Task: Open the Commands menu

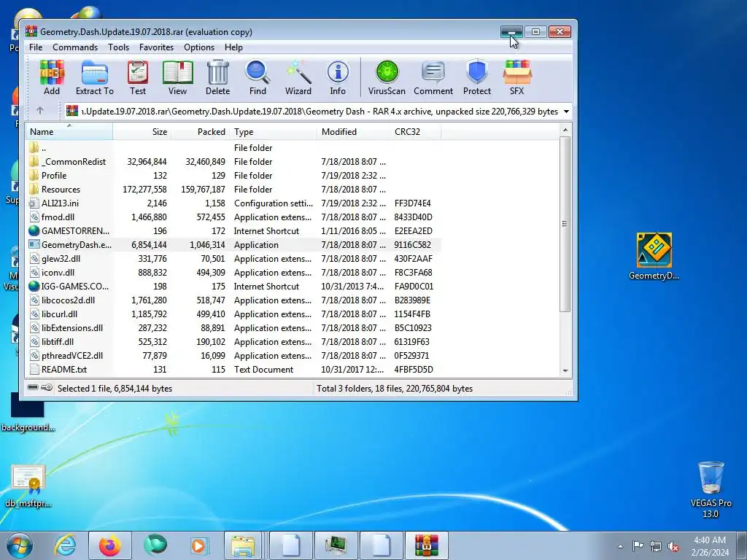Action: pos(75,47)
